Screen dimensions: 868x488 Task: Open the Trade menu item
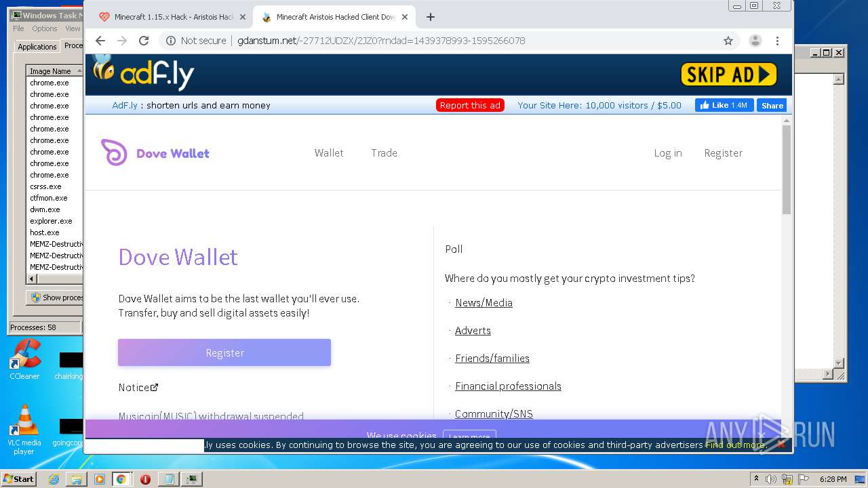point(384,153)
